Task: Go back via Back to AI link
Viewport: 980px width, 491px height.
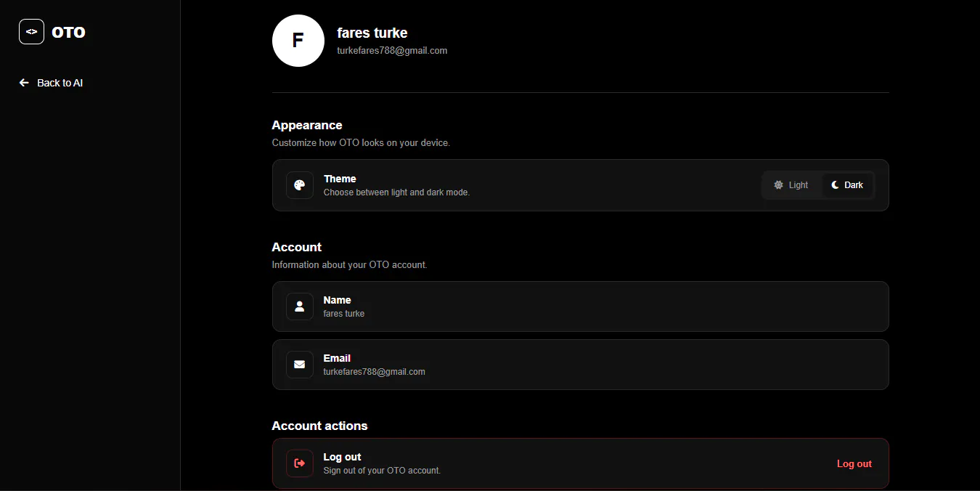Action: pyautogui.click(x=51, y=83)
